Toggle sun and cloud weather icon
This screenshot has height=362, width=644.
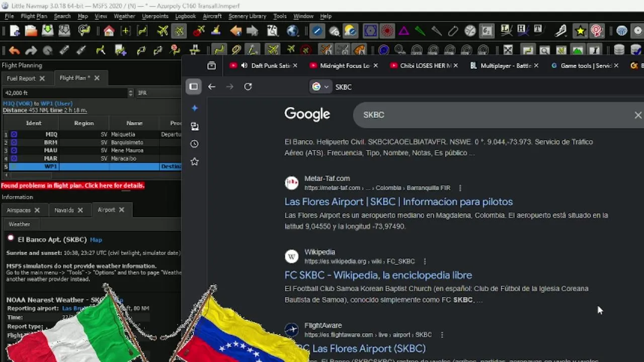pyautogui.click(x=351, y=31)
